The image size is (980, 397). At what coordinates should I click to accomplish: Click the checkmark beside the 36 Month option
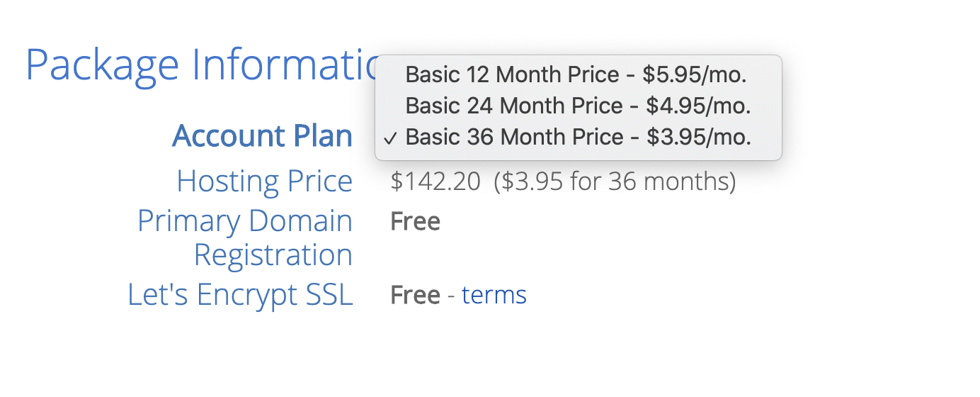click(390, 138)
